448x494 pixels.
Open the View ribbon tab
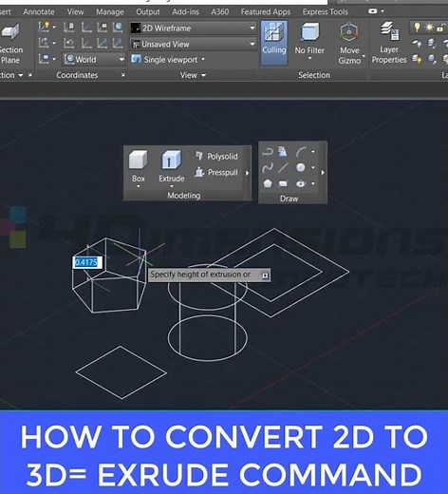coord(75,11)
